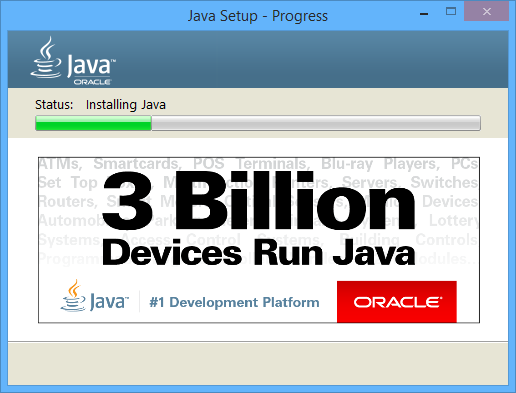The image size is (516, 393).
Task: Click the blue Java wordmark in the banner
Action: point(109,302)
